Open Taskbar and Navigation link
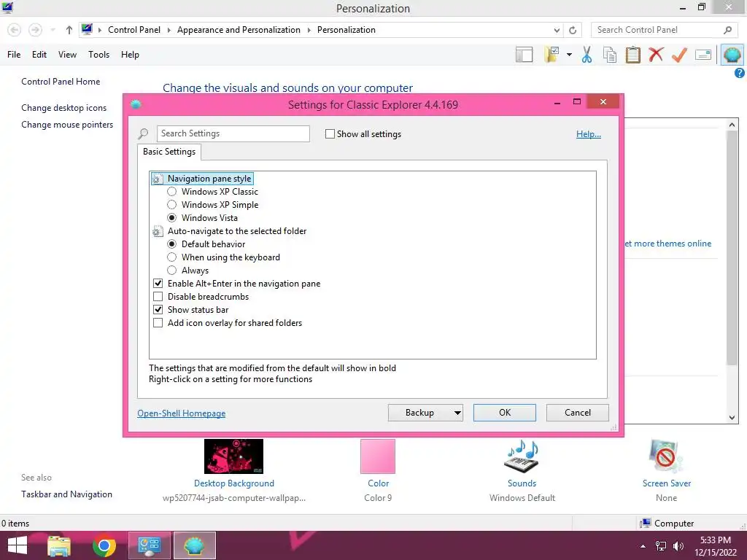This screenshot has height=560, width=747. 66,494
